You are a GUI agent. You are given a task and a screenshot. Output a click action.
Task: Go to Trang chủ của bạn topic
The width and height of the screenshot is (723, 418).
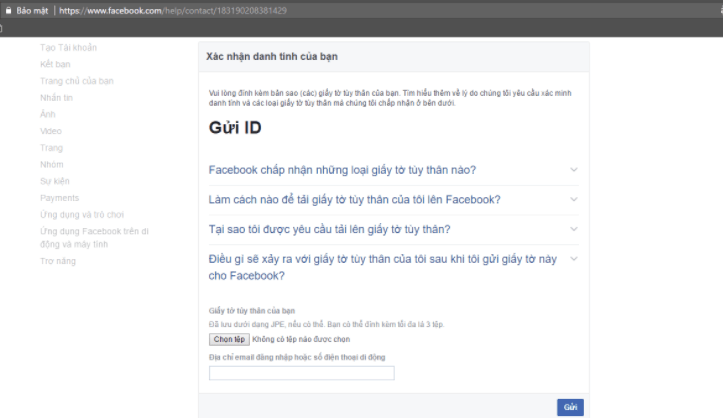coord(77,81)
